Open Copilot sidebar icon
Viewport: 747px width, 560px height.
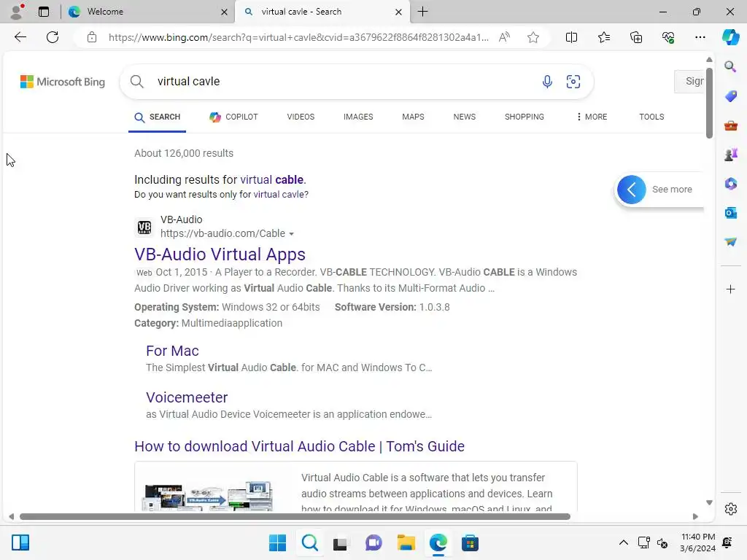coord(730,37)
